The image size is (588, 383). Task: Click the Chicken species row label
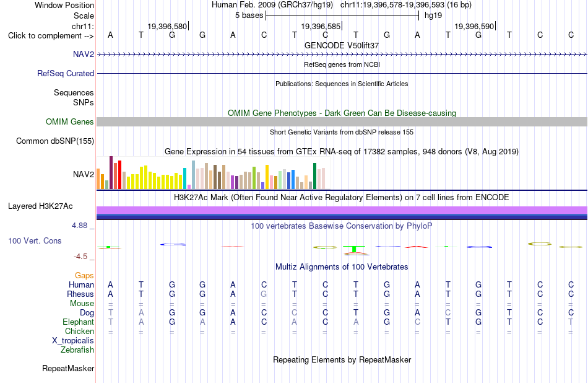tap(79, 331)
